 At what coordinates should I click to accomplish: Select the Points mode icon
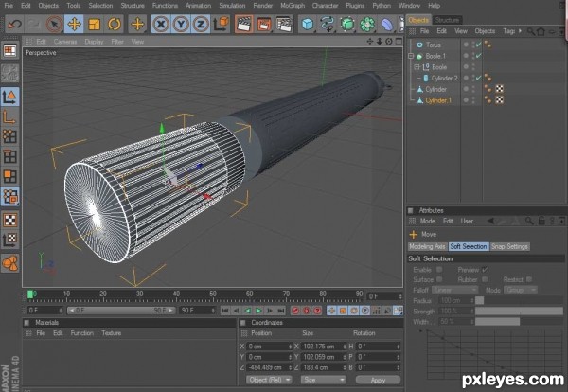(9, 136)
